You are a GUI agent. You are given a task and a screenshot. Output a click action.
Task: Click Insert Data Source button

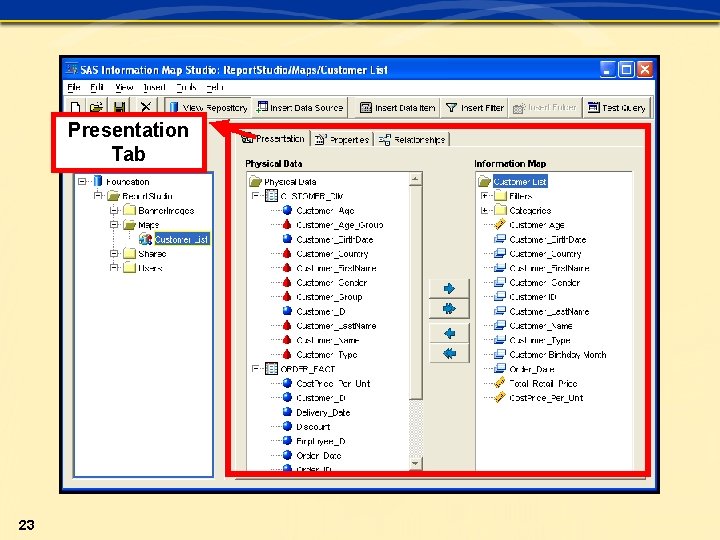pos(299,107)
